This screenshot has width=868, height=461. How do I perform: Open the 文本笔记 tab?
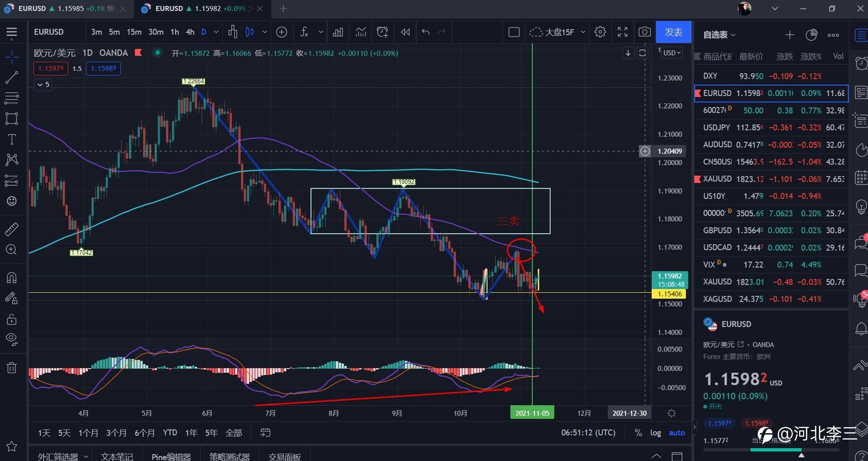coord(117,456)
